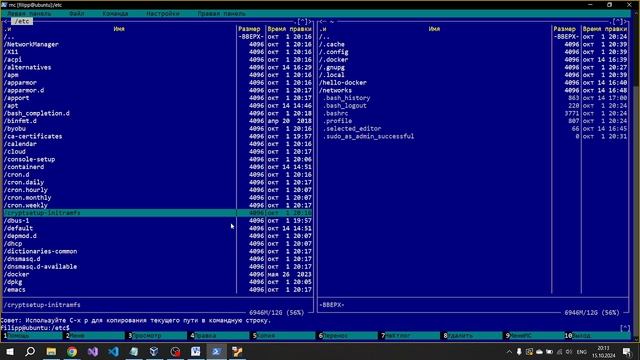Open the 'Команда' menu
The image size is (640, 360).
coord(115,13)
